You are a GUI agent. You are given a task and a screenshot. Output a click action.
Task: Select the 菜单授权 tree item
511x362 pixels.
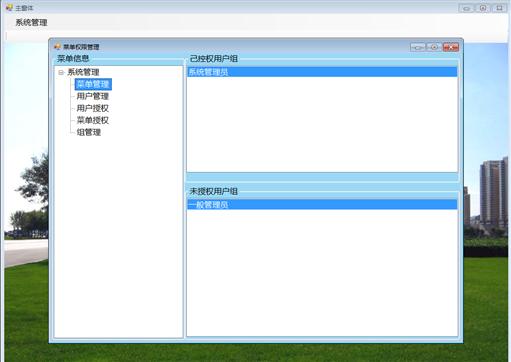[x=93, y=120]
